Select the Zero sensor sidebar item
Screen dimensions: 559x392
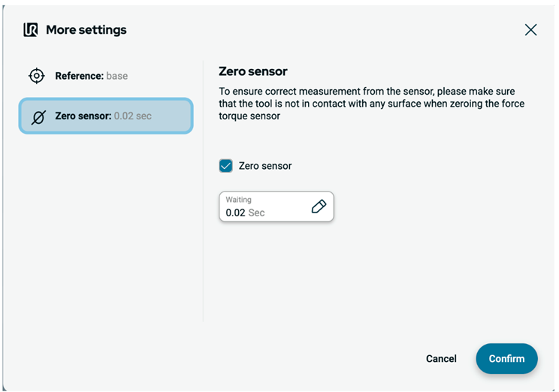pyautogui.click(x=106, y=116)
